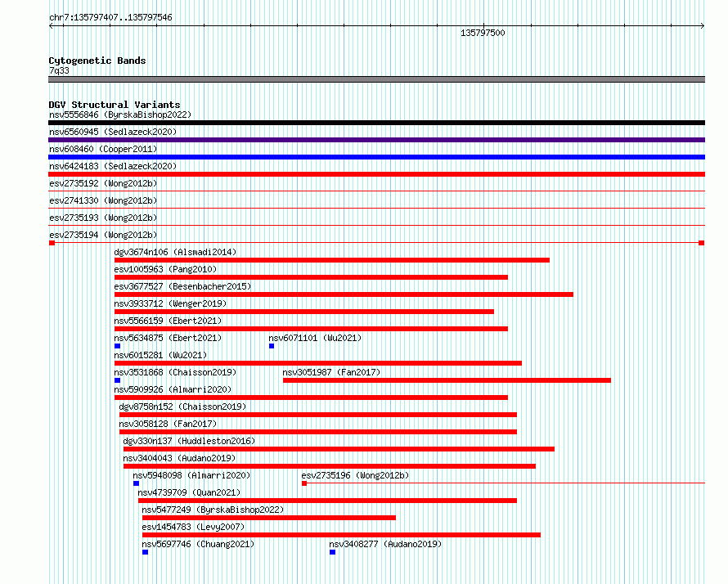Click the blue marker under nsv3531868

118,380
